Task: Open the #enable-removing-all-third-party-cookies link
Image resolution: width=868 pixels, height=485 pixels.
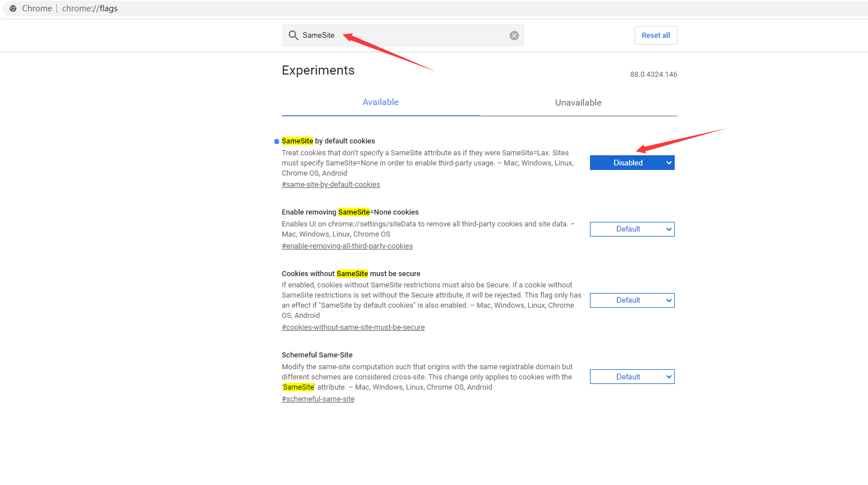Action: [x=348, y=246]
